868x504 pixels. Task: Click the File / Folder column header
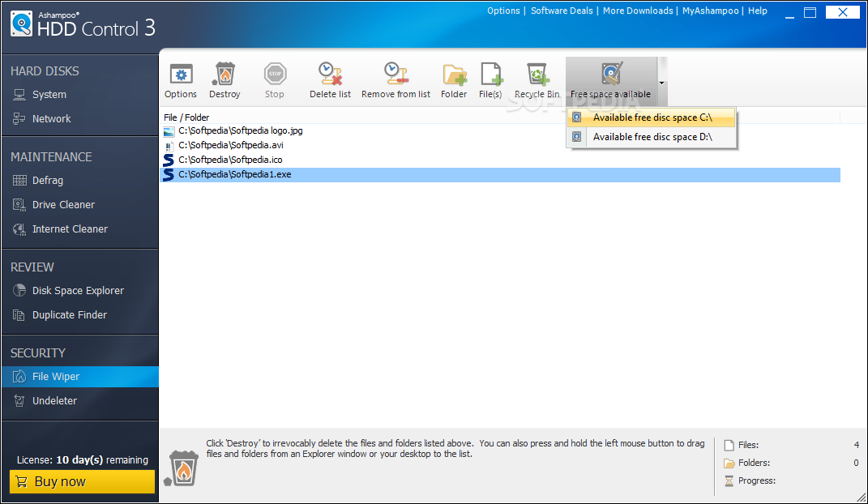coord(186,117)
